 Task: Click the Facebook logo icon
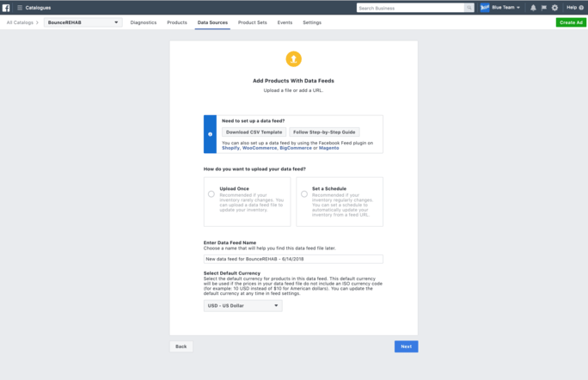coord(6,8)
